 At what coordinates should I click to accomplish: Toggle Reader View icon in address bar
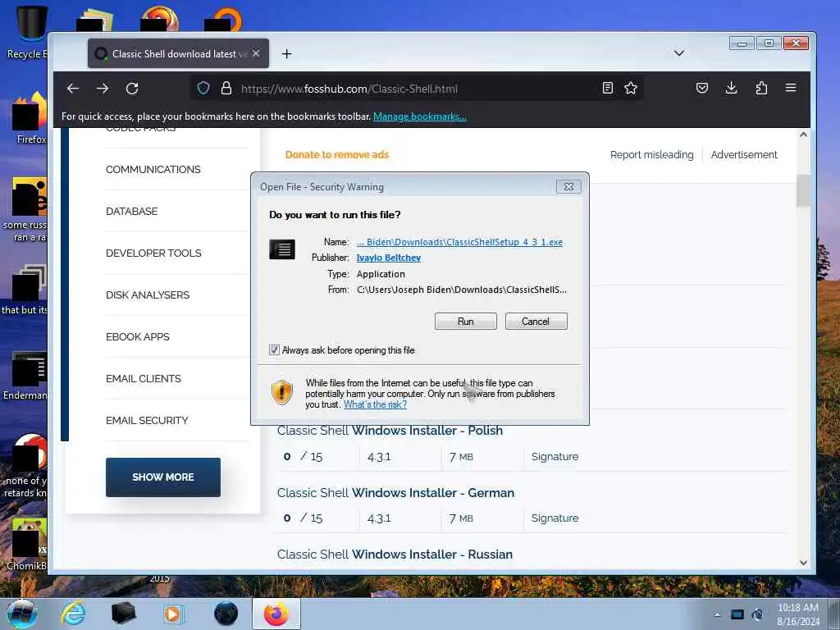click(x=608, y=88)
